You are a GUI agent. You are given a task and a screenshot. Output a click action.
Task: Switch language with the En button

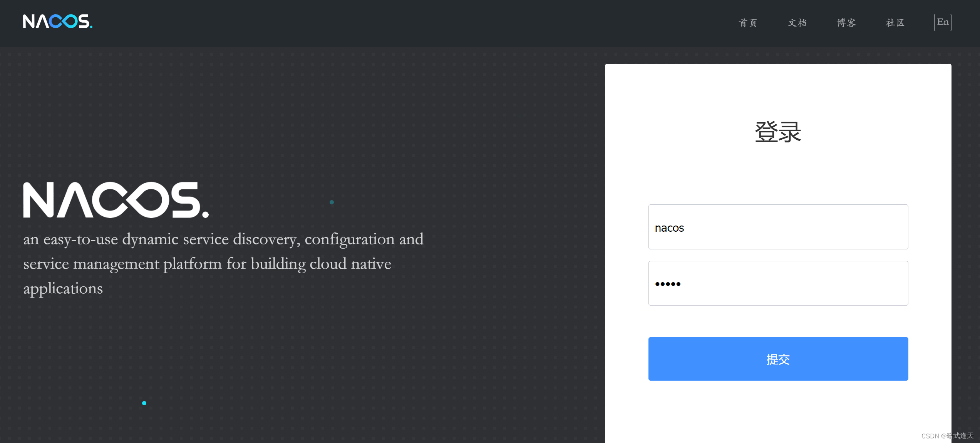[942, 22]
